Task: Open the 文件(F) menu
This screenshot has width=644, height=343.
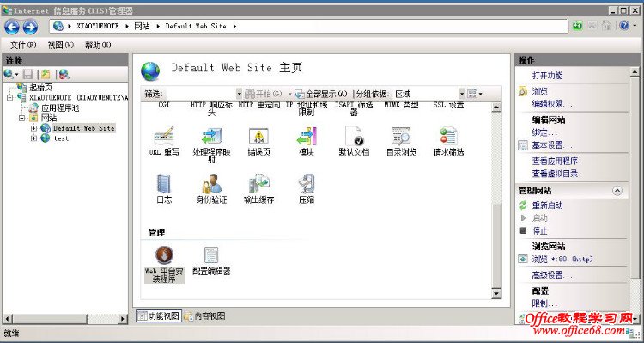Action: (23, 46)
